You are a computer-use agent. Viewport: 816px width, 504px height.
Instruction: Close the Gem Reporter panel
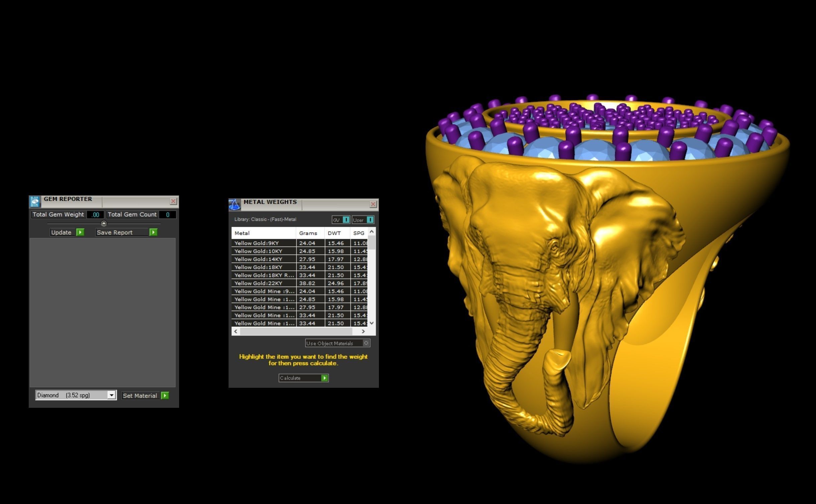(x=173, y=201)
